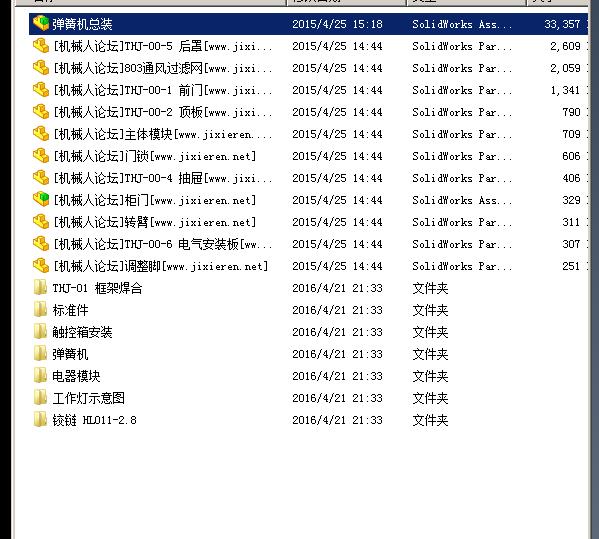Click the 工作灯示意图 folder icon

click(x=40, y=398)
